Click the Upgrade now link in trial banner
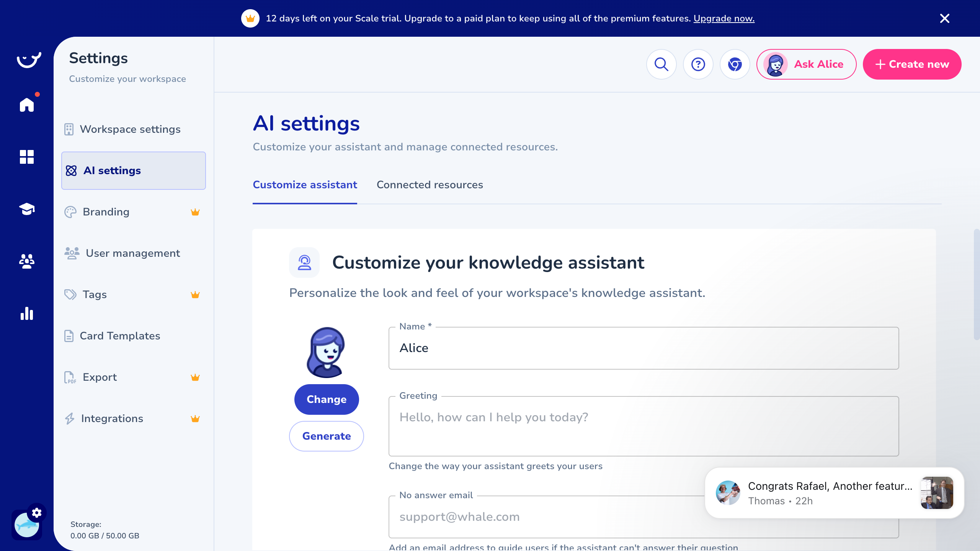 pyautogui.click(x=724, y=18)
